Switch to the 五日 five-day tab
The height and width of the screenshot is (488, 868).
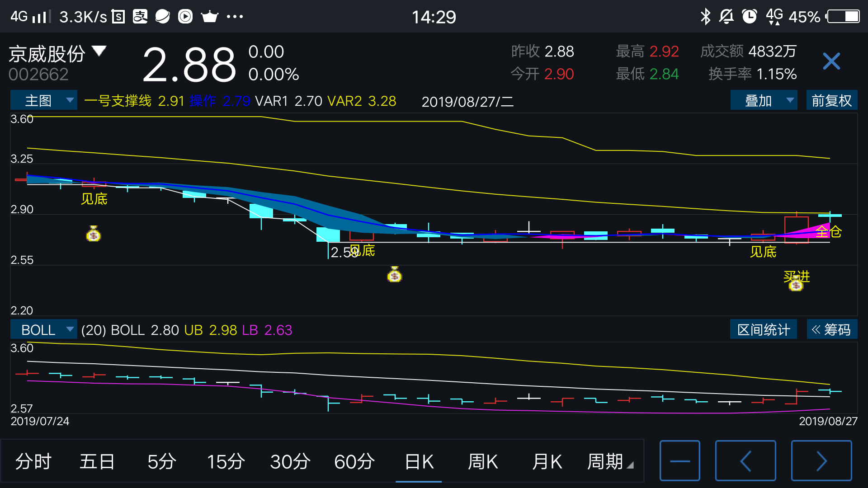97,462
